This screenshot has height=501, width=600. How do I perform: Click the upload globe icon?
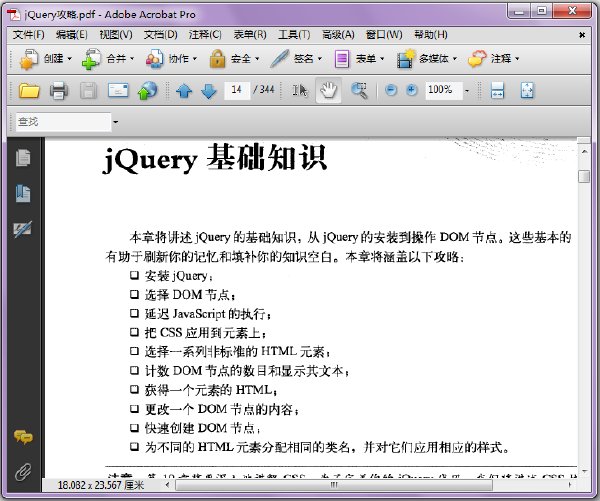coord(147,91)
